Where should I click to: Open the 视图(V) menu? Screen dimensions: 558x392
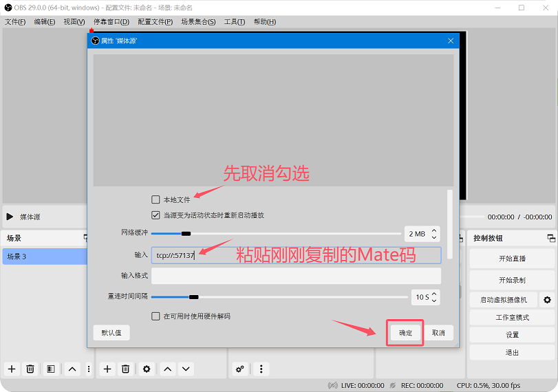[x=74, y=22]
